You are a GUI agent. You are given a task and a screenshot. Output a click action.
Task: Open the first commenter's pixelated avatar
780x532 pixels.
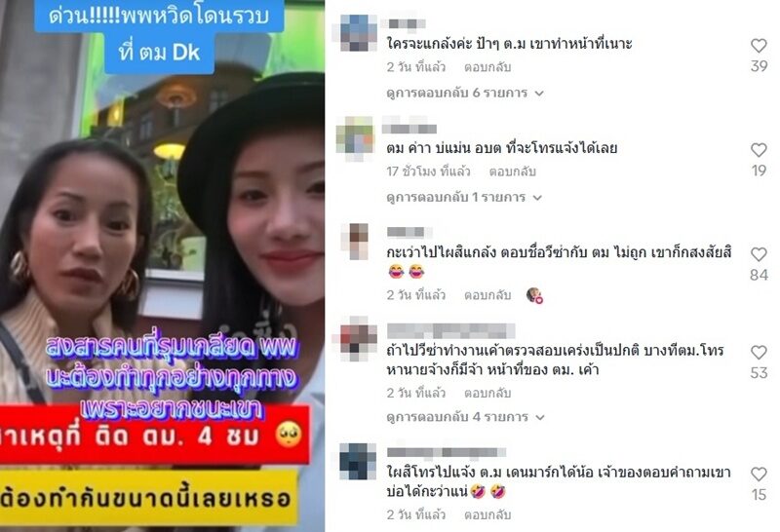(358, 33)
